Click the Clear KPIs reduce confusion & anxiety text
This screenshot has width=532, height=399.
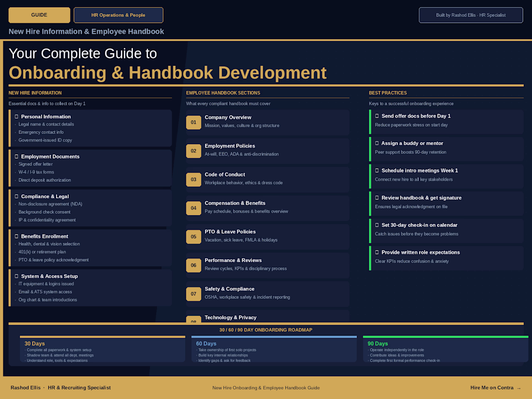tap(412, 261)
